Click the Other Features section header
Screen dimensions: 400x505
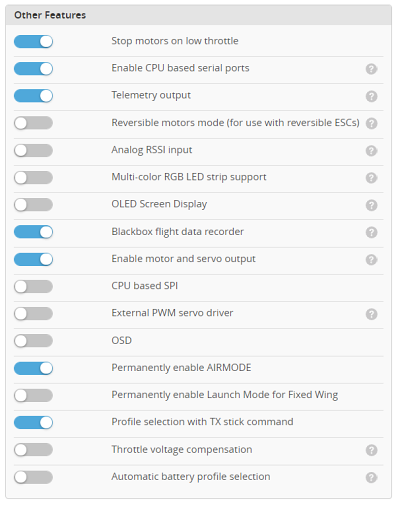pos(199,15)
